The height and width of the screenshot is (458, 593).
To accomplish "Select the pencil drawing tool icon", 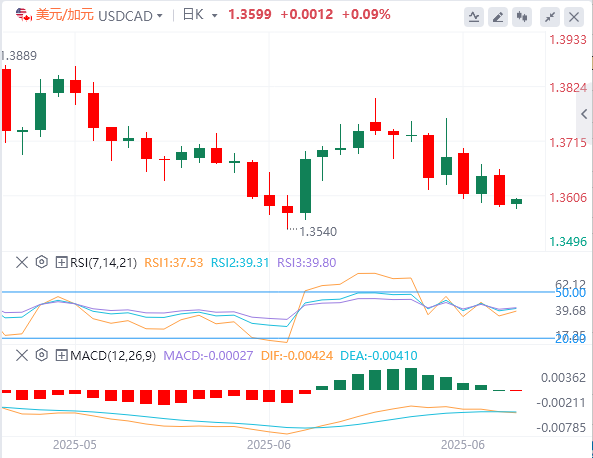I will point(498,17).
